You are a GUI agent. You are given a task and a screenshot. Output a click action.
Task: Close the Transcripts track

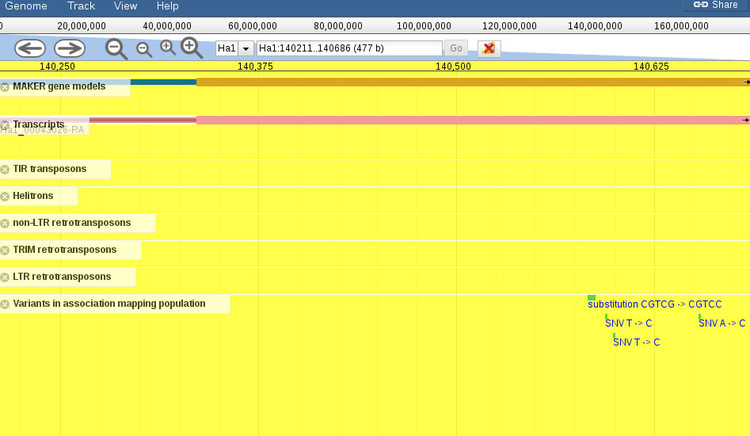coord(5,125)
